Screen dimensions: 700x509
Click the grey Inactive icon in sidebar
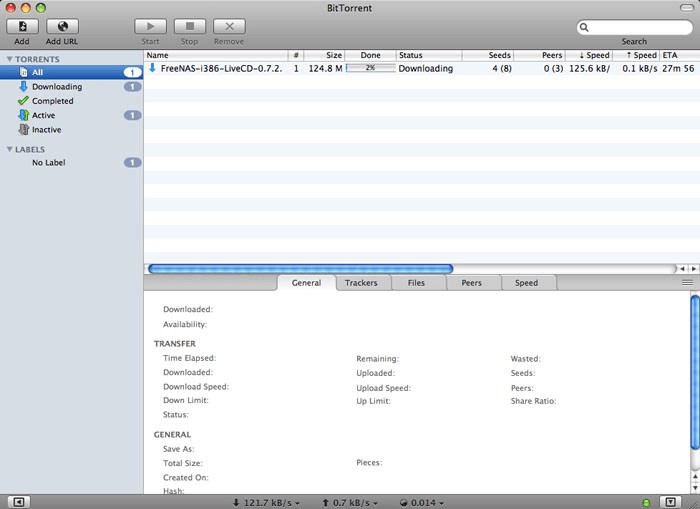tap(24, 129)
